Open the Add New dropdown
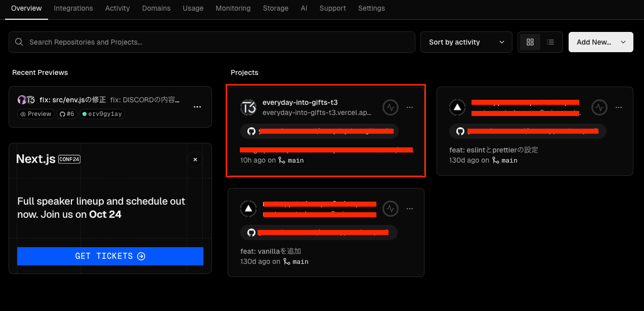The image size is (644, 311). point(601,42)
